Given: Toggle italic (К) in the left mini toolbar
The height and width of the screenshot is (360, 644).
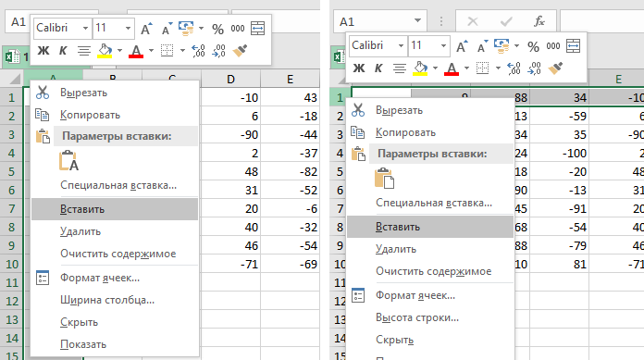Looking at the screenshot, I should pyautogui.click(x=63, y=51).
